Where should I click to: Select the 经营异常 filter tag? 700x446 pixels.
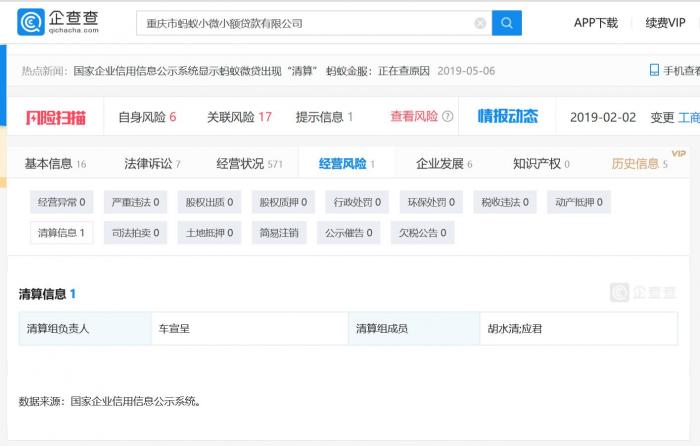(61, 202)
